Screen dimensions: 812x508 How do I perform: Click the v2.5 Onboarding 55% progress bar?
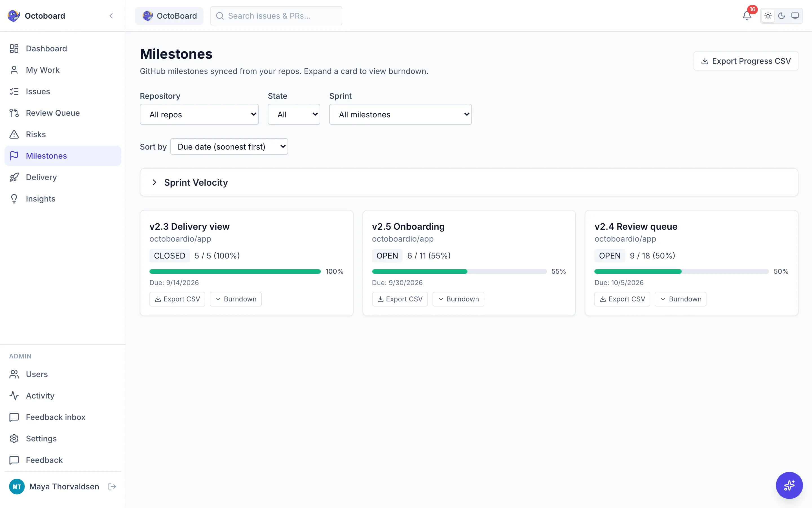point(459,271)
